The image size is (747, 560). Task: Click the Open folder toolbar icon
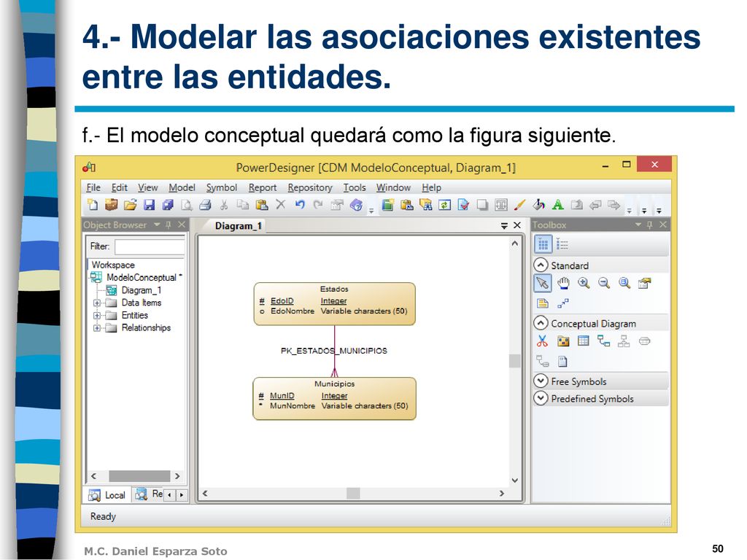(x=130, y=205)
